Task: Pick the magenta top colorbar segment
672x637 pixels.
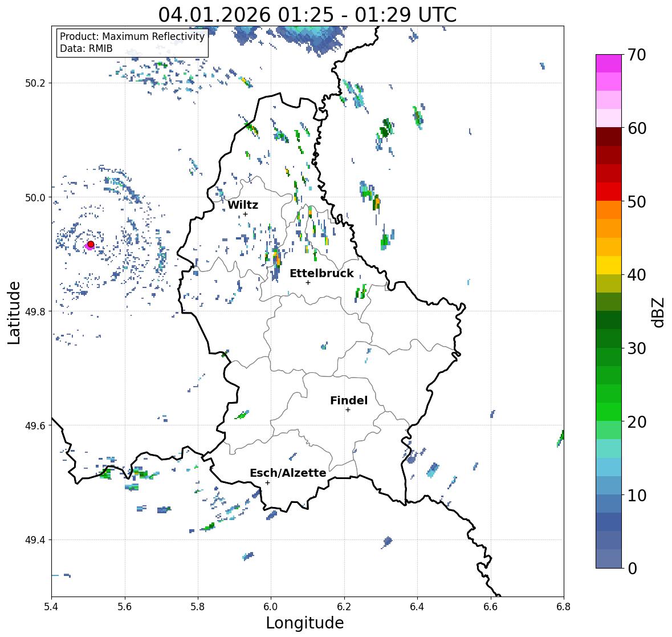Action: click(609, 63)
